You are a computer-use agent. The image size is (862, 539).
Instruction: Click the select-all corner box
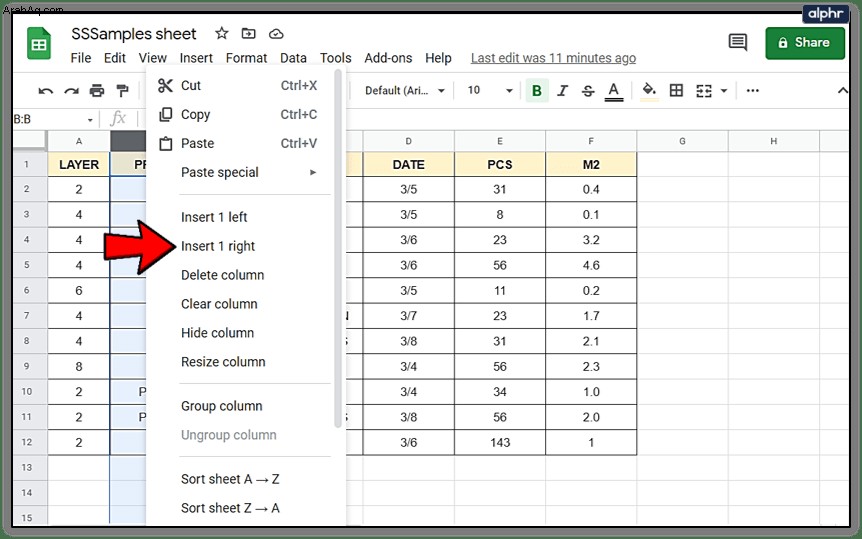click(30, 141)
